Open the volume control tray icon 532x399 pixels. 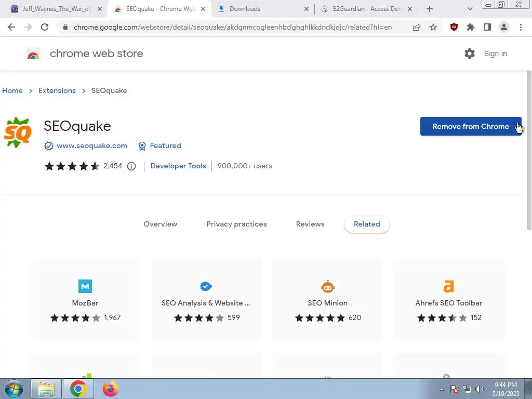coord(480,389)
